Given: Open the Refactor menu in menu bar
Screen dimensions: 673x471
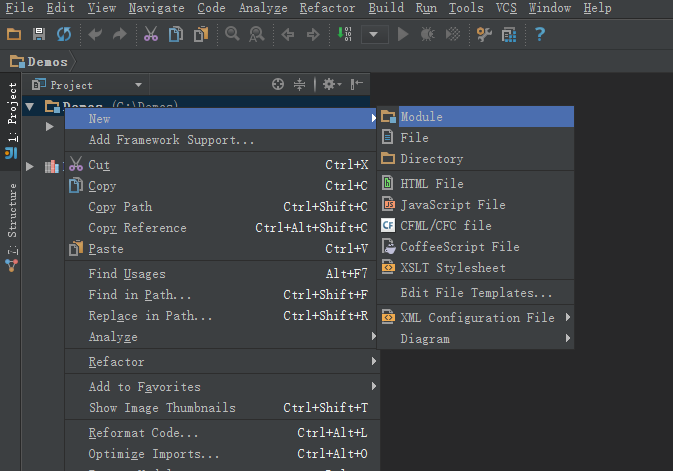Looking at the screenshot, I should tap(327, 8).
